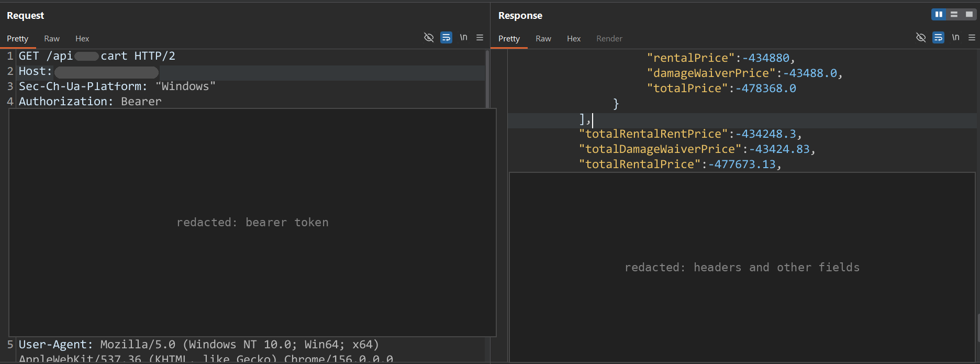Select side-by-side layout view icon
Viewport: 980px width, 364px height.
[939, 15]
